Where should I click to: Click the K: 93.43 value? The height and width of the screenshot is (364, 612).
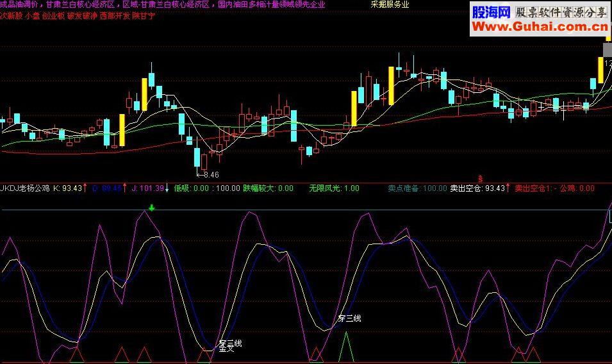point(67,188)
